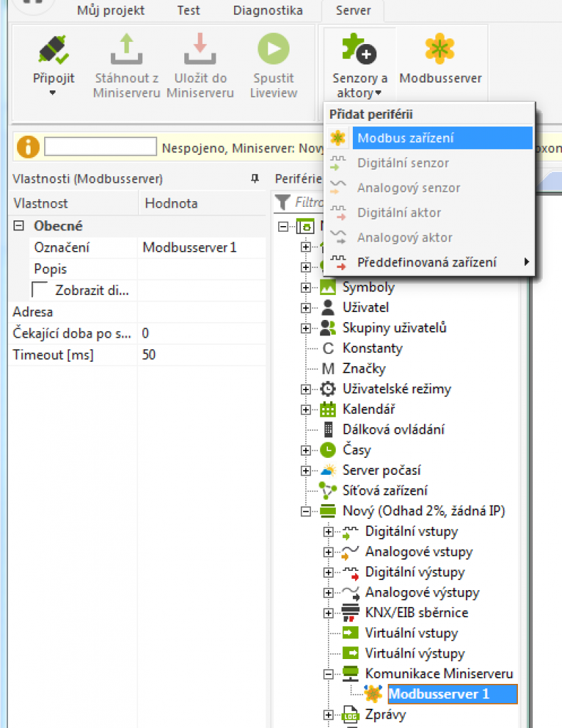Click the Timeout [ms] value field
Image resolution: width=562 pixels, height=728 pixels.
tap(201, 355)
